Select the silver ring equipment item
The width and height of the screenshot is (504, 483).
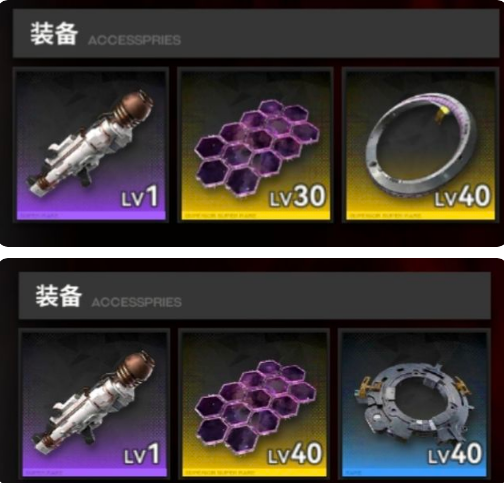pos(420,145)
